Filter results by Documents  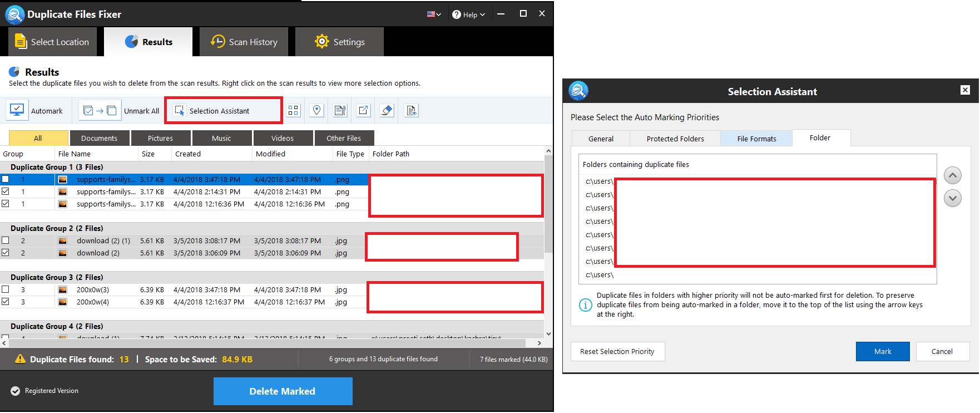coord(100,138)
